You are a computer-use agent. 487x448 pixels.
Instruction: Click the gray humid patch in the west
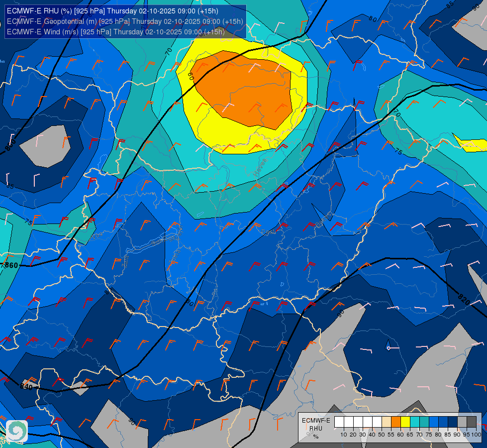click(47, 145)
